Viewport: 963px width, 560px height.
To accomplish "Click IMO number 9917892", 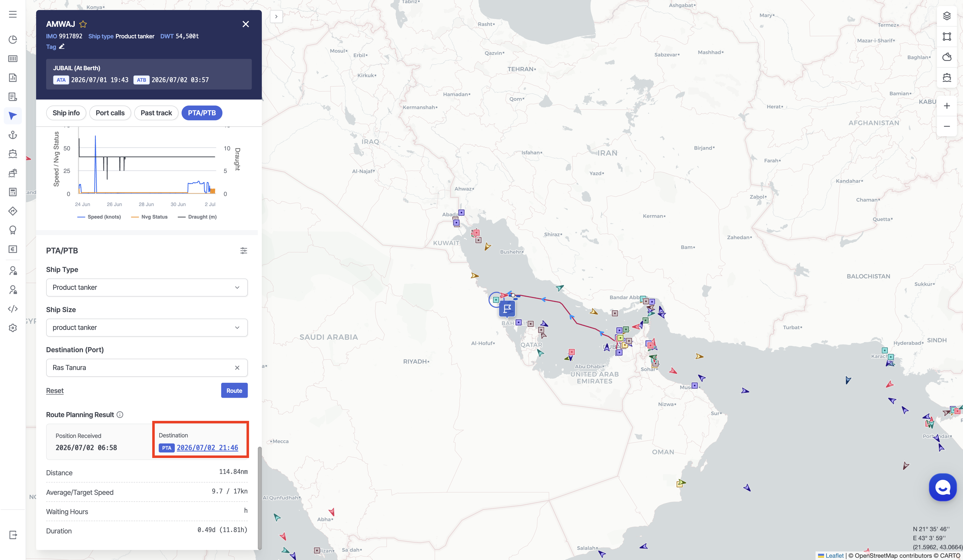I will (x=70, y=36).
